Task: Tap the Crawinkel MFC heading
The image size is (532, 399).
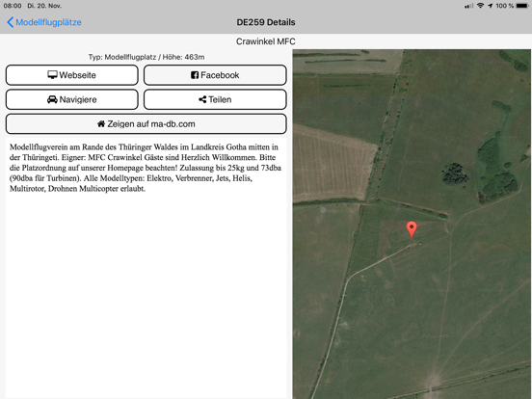Action: point(266,41)
